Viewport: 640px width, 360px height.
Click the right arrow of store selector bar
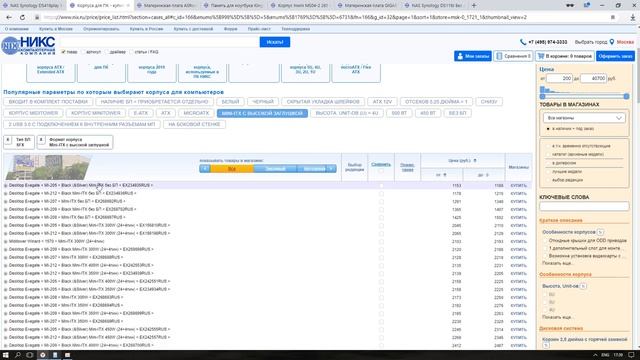[x=331, y=169]
